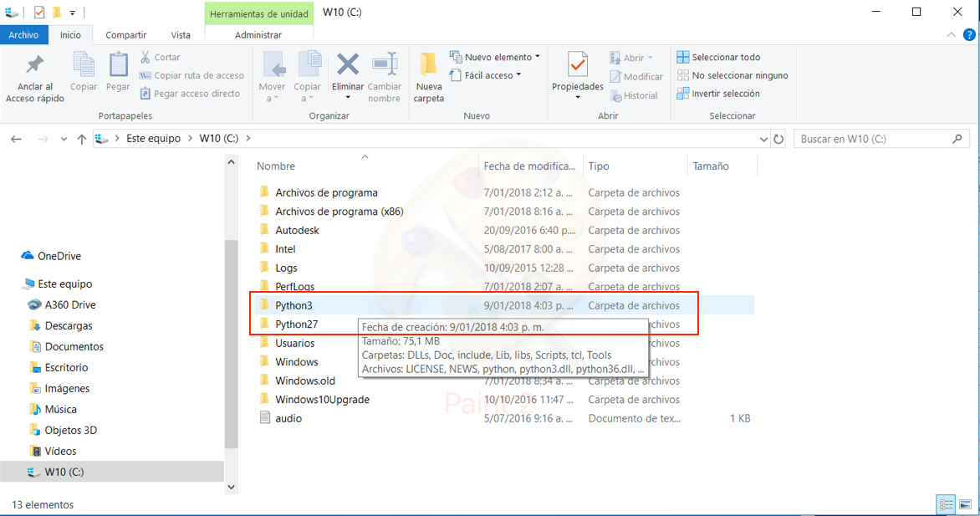Switch to the Vista tab

pos(181,35)
